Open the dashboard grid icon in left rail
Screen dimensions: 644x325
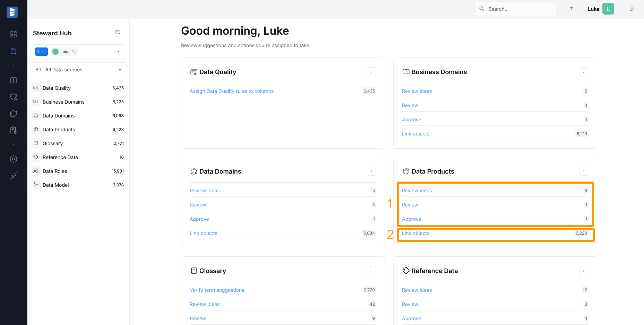click(x=14, y=34)
